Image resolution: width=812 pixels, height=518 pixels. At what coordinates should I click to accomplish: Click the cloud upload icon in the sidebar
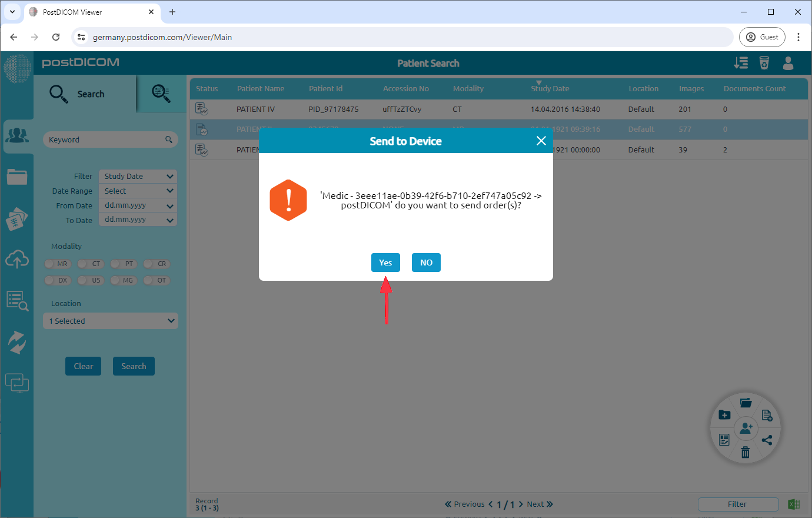[x=18, y=260]
